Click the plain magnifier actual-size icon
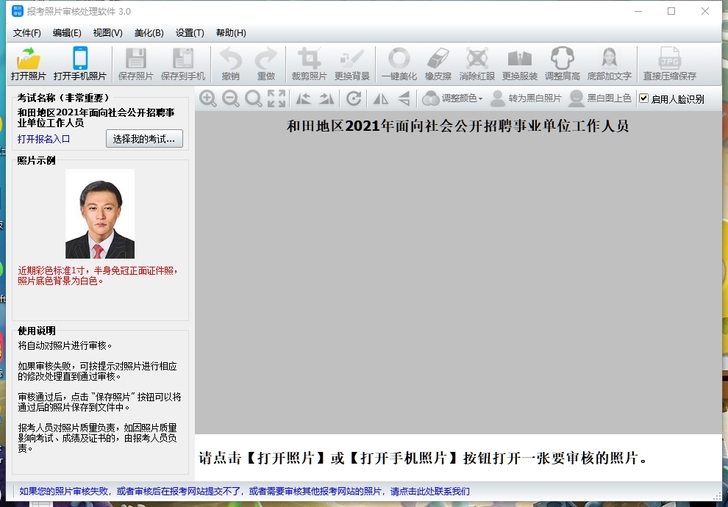 [254, 98]
